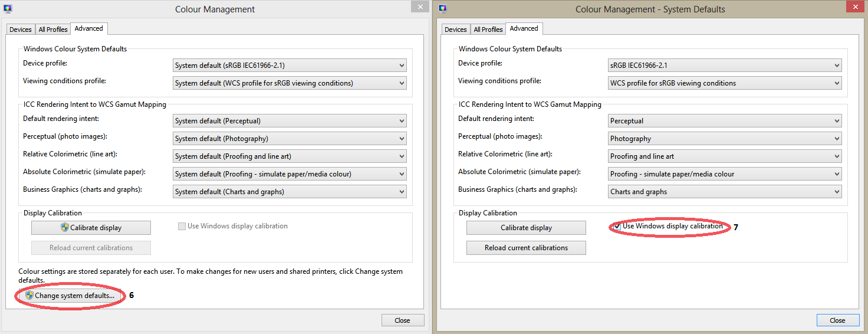Open the System default (sRGB IEC61966-2.1) device profile dropdown

290,66
